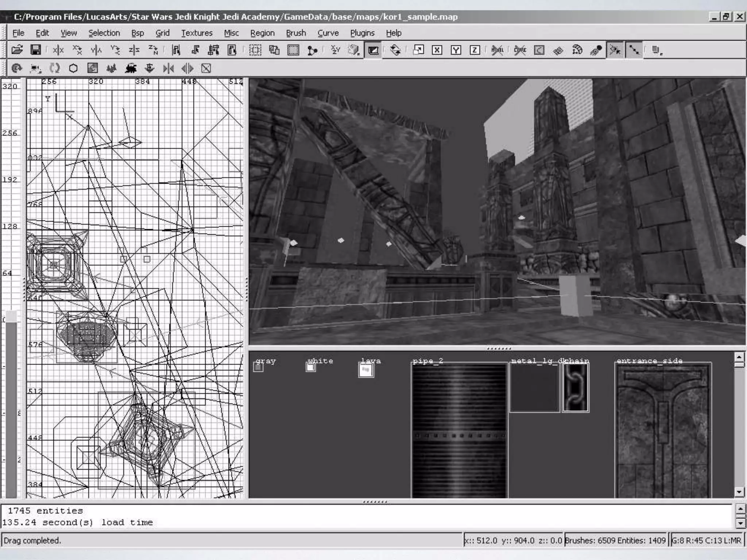
Task: Rotate the selection around the Z axis
Action: pyautogui.click(x=153, y=50)
